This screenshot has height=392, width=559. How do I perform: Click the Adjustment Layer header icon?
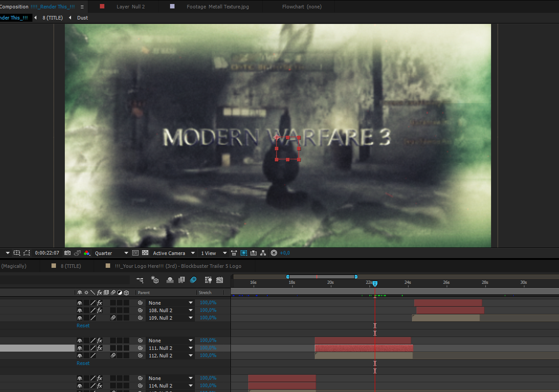[x=119, y=293]
